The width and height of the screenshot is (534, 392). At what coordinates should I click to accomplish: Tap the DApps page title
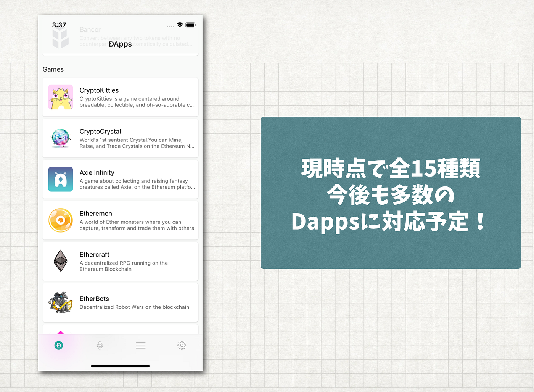pyautogui.click(x=120, y=44)
